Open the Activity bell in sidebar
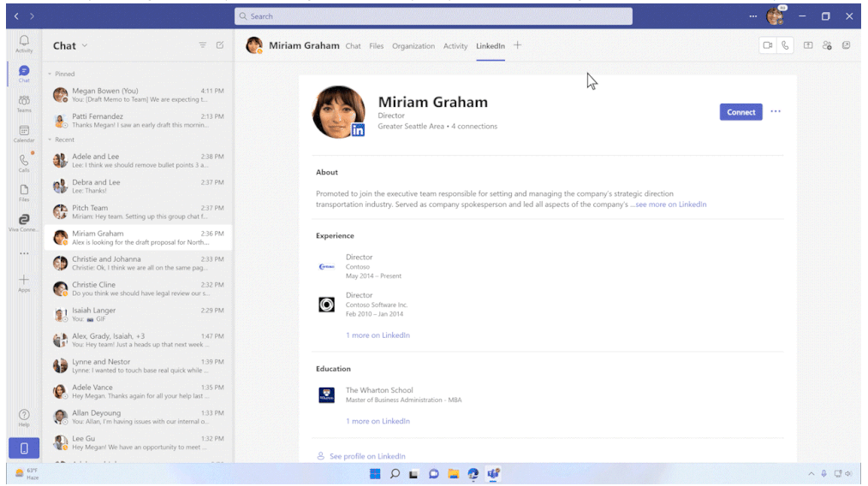 [x=24, y=44]
